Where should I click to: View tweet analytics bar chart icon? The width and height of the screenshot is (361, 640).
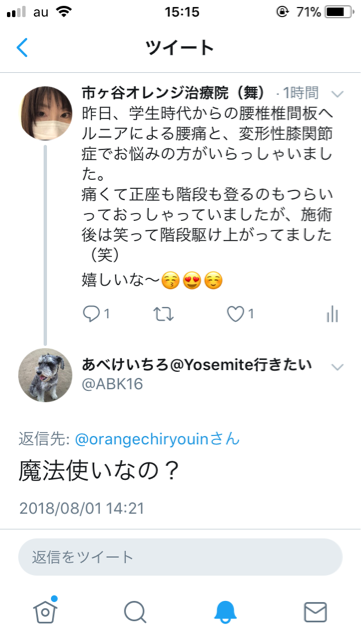[332, 314]
